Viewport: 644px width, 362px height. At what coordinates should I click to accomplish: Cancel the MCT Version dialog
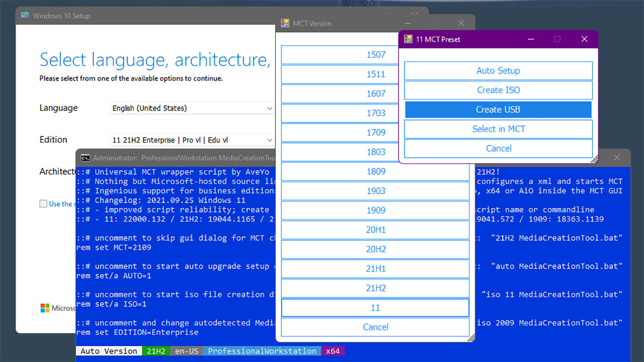point(375,327)
